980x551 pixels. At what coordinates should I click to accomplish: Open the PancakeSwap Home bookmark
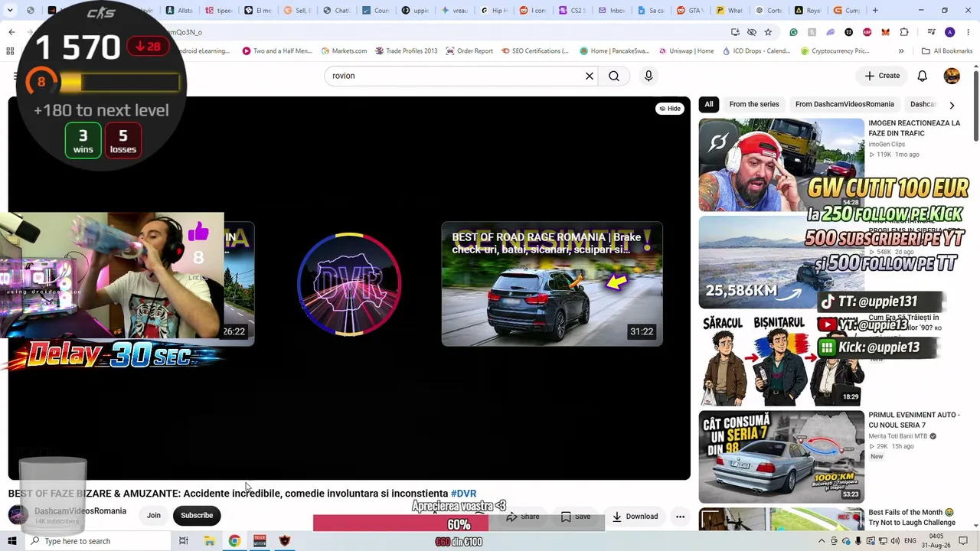tap(615, 51)
